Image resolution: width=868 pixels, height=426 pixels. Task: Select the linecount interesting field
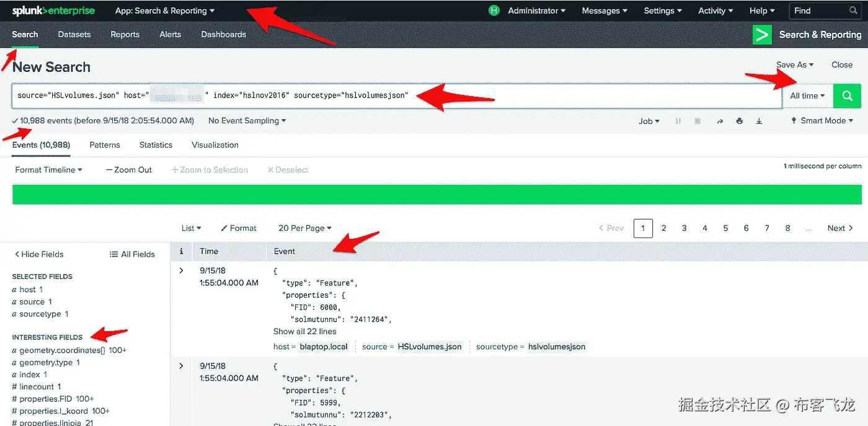point(36,387)
